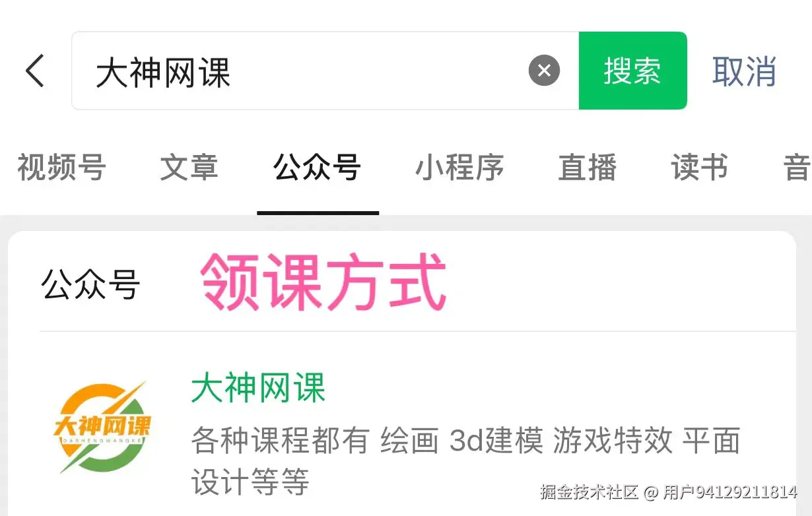
Task: Focus the search field containing 大神网课
Action: pyautogui.click(x=325, y=71)
